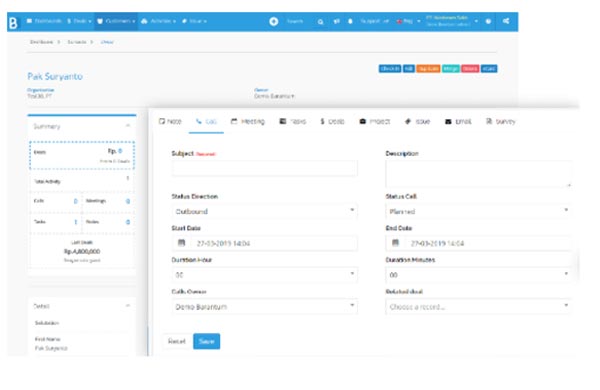This screenshot has width=600, height=390.
Task: Switch to the Note tab
Action: 170,121
